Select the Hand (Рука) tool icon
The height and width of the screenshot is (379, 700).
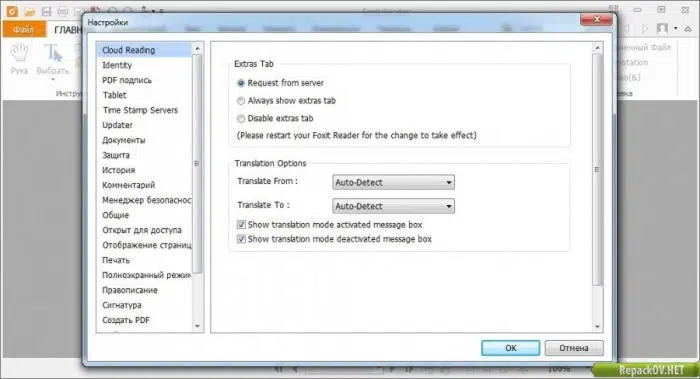19,53
